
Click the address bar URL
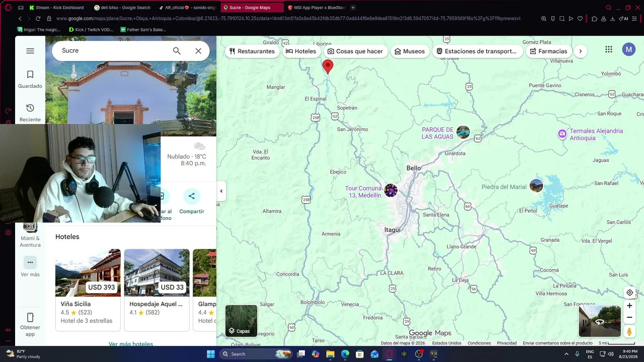pyautogui.click(x=288, y=19)
